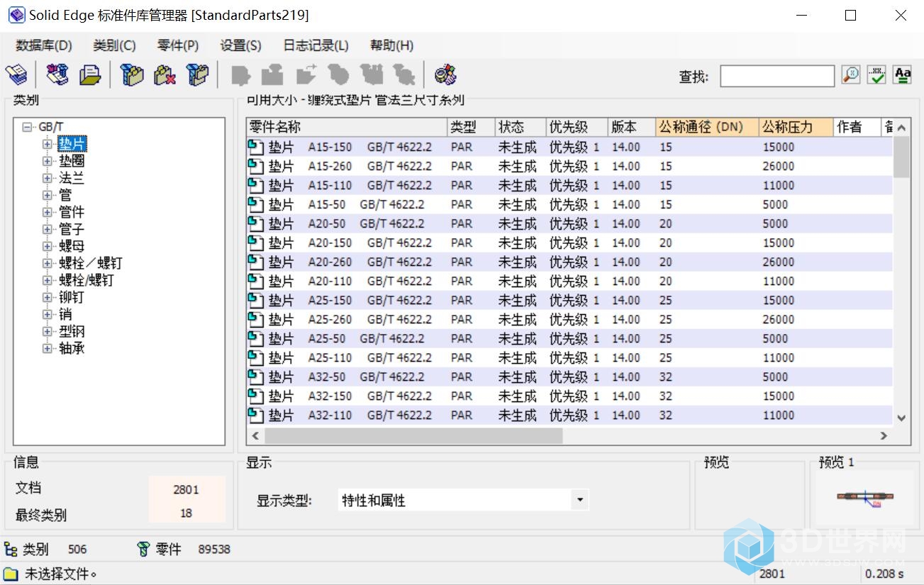
Task: Open the 显示类型 dropdown
Action: pyautogui.click(x=580, y=500)
